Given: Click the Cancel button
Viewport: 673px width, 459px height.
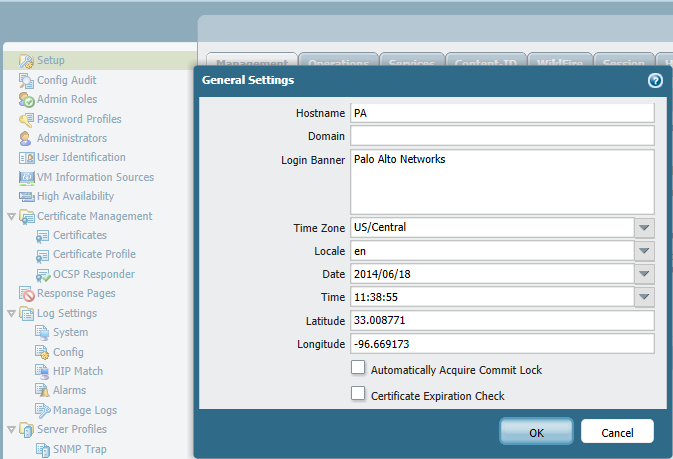Looking at the screenshot, I should (617, 431).
